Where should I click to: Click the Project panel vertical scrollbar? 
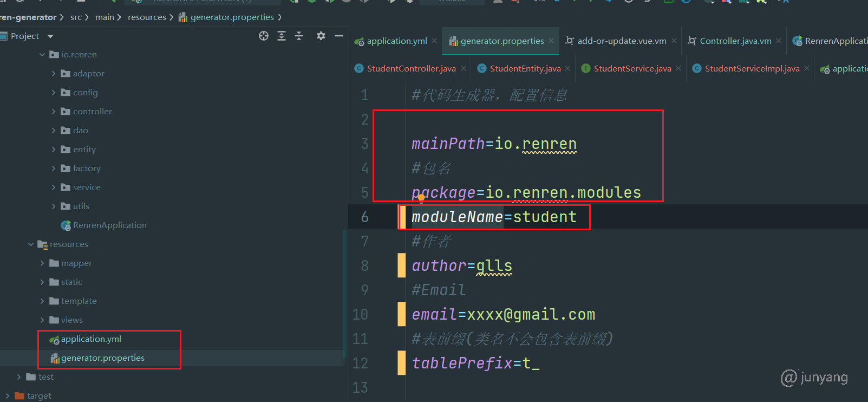344,293
